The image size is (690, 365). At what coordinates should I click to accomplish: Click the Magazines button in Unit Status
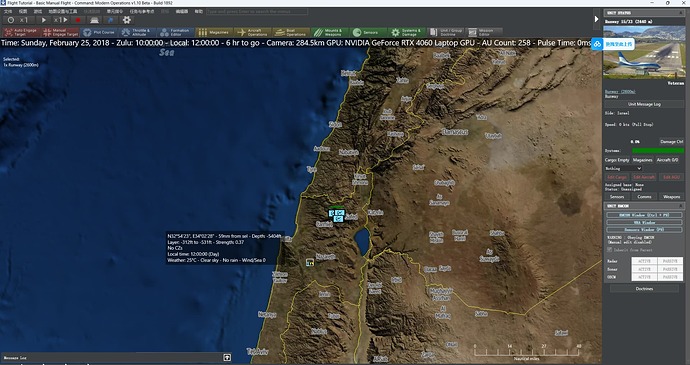[642, 160]
